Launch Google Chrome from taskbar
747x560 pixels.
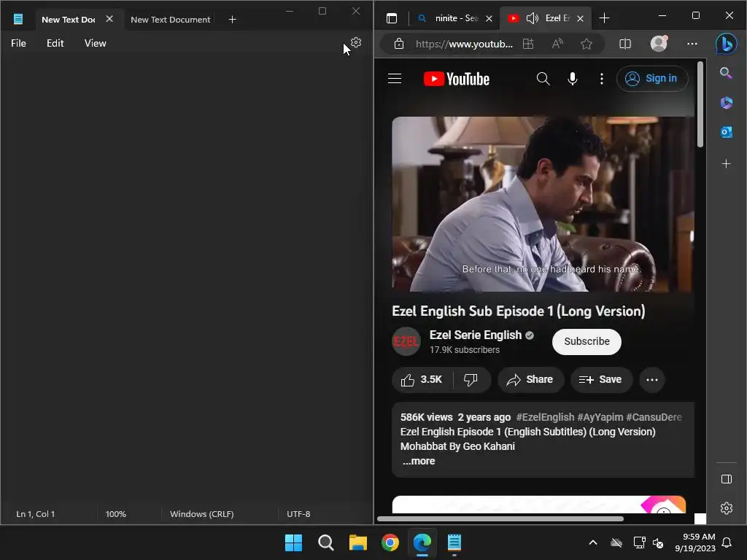(x=390, y=542)
